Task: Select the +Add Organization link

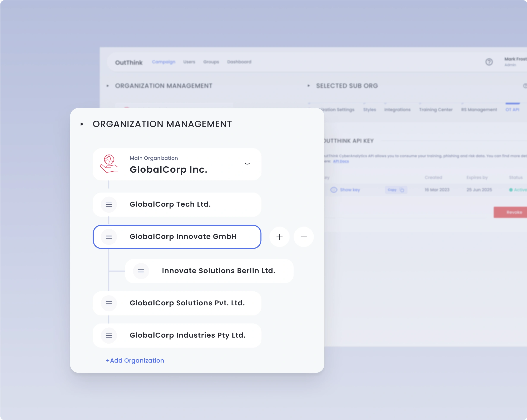Action: (135, 361)
